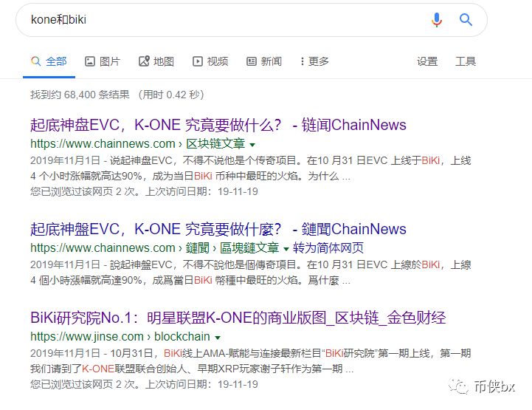Expand arrow next to jinse.com blockchain
Viewport: 532px width, 410px height.
tap(218, 338)
